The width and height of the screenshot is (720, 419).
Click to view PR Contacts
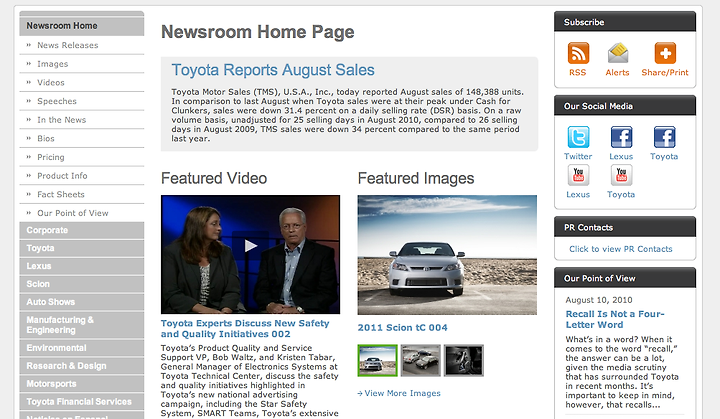pos(621,249)
